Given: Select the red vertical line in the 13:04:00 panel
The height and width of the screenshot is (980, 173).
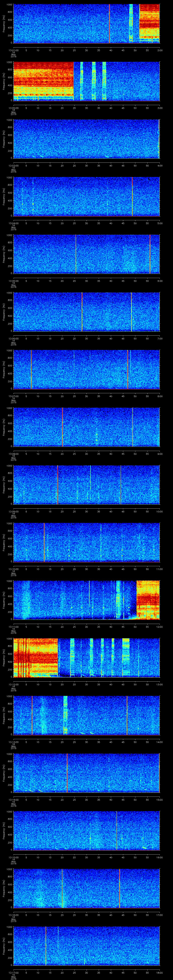Looking at the screenshot, I should click(132, 196).
